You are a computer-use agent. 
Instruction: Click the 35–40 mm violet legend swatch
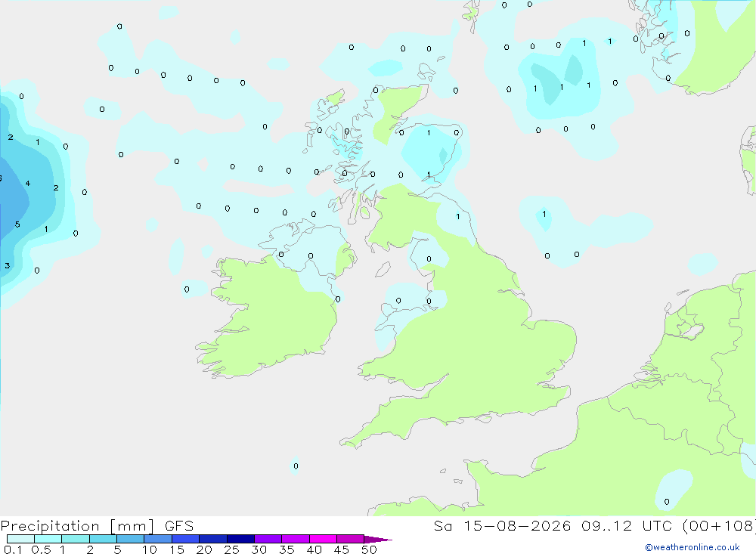pyautogui.click(x=295, y=539)
